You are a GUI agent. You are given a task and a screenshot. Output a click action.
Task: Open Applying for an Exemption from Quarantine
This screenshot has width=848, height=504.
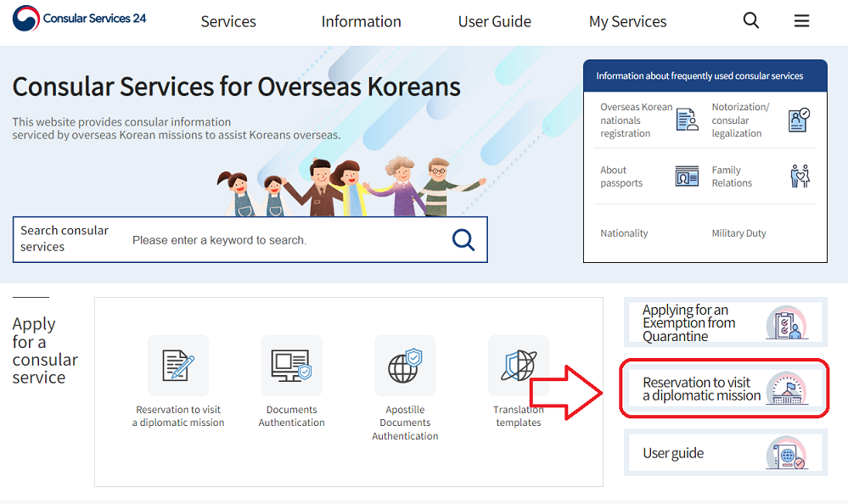(x=725, y=323)
